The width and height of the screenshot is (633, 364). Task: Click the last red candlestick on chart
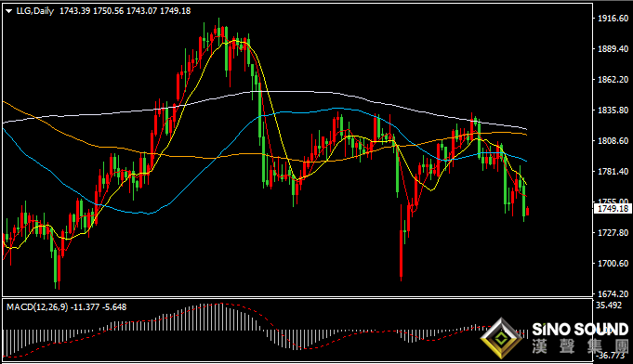(528, 211)
